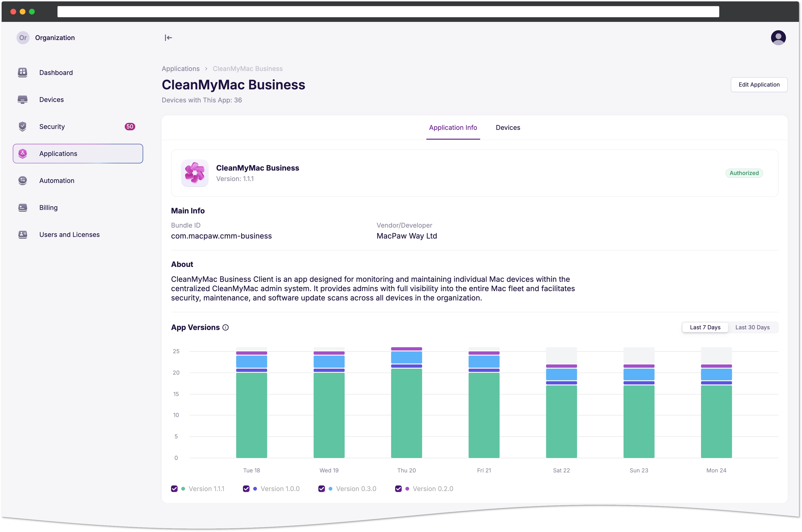
Task: Open Automation from the sidebar
Action: pyautogui.click(x=78, y=181)
